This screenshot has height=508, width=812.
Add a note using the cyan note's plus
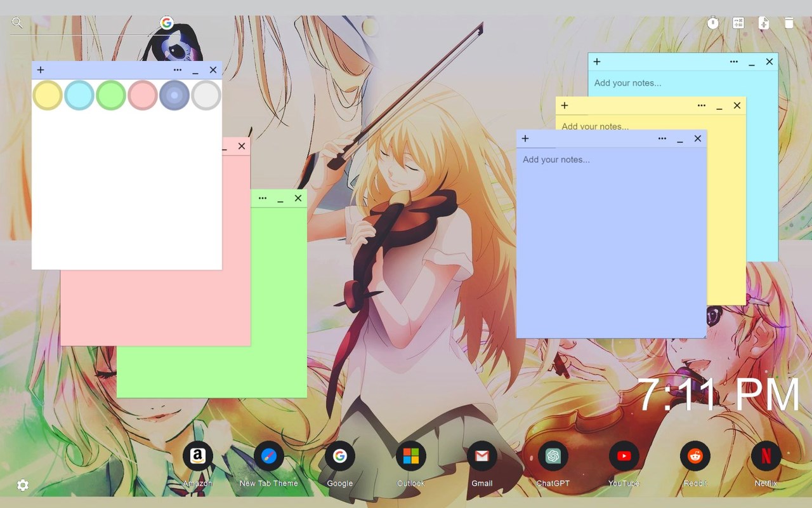597,62
